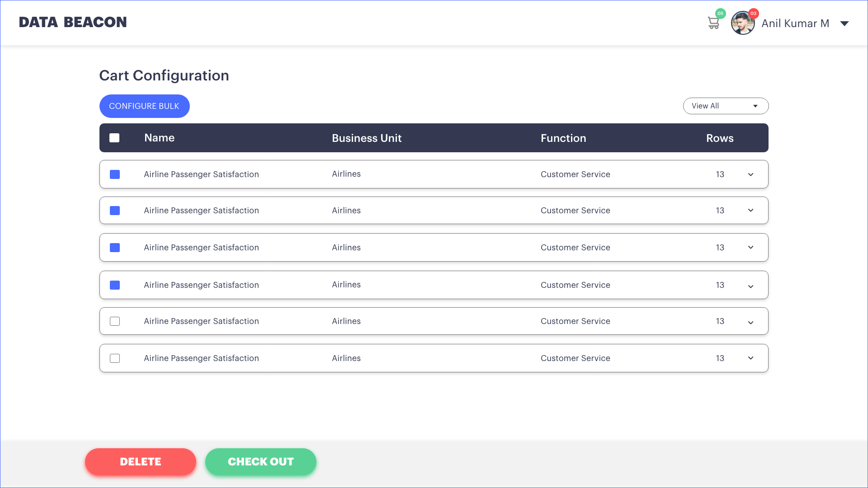Click the DATA BEACON logo
Image resolution: width=868 pixels, height=488 pixels.
(73, 22)
